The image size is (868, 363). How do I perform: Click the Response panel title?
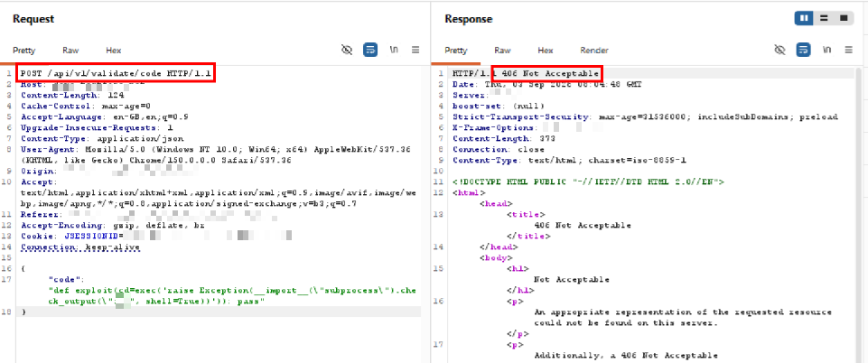(468, 19)
